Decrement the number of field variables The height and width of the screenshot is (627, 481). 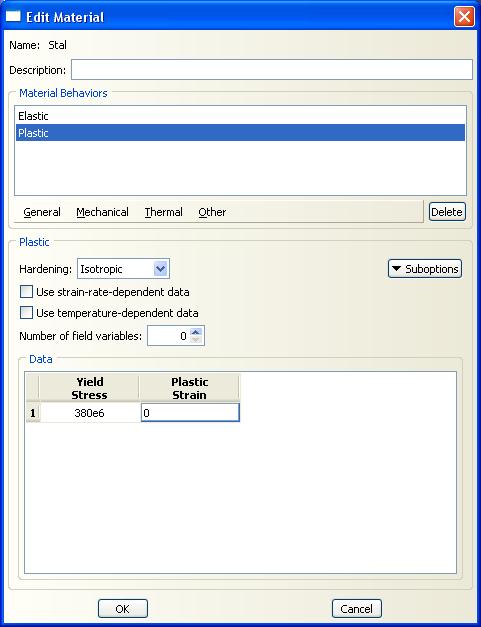pos(196,340)
